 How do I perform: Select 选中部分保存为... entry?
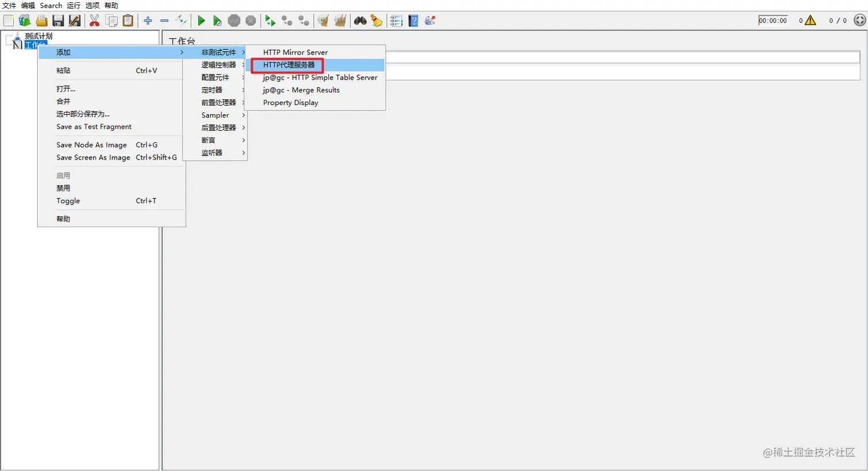[x=111, y=114]
